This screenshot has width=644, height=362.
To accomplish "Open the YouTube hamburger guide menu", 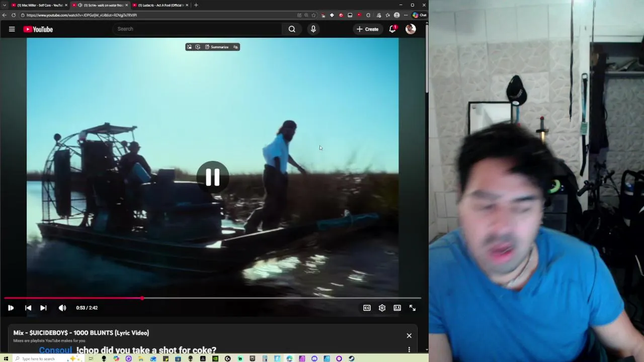I will pos(12,29).
